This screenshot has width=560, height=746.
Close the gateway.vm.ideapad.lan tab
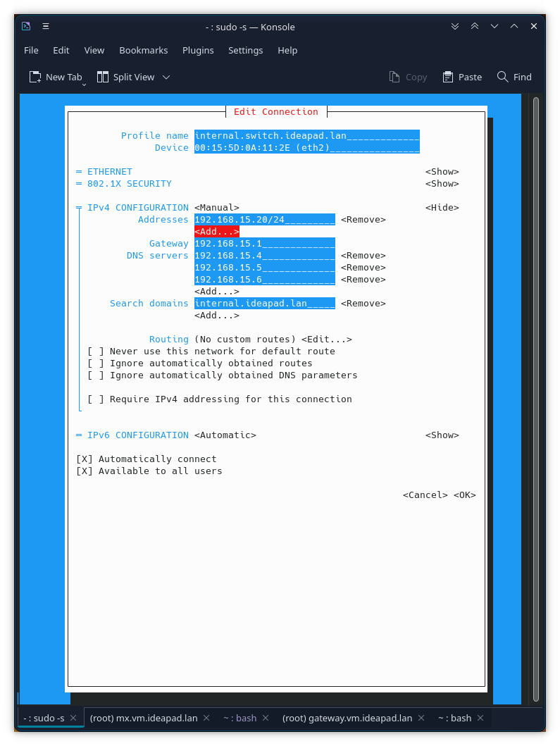coord(421,718)
